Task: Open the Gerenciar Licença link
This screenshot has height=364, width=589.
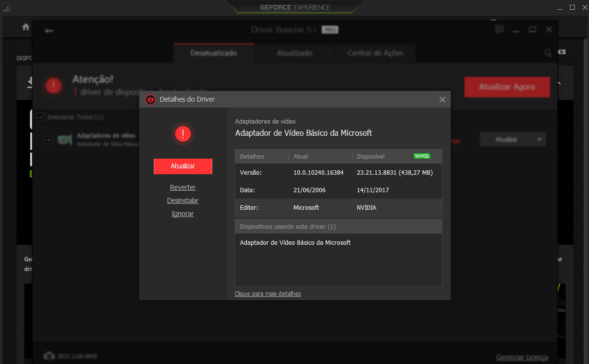Action: [x=522, y=358]
